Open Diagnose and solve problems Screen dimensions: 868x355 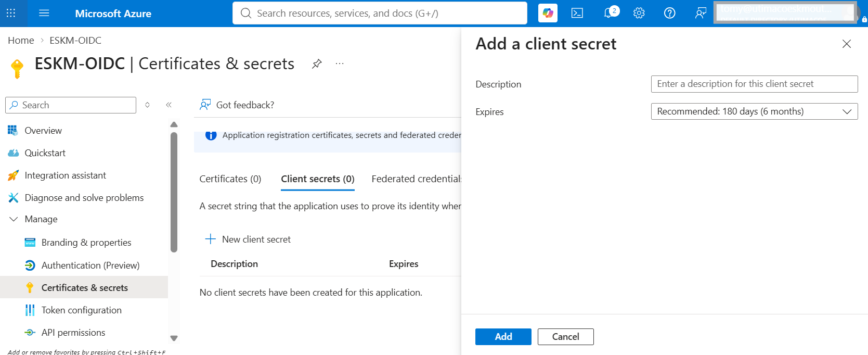(x=84, y=198)
